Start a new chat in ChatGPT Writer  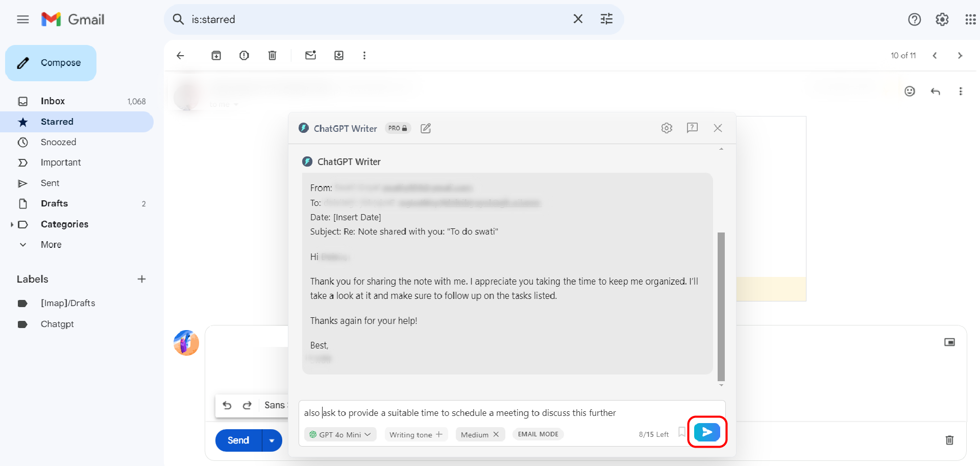(x=426, y=128)
